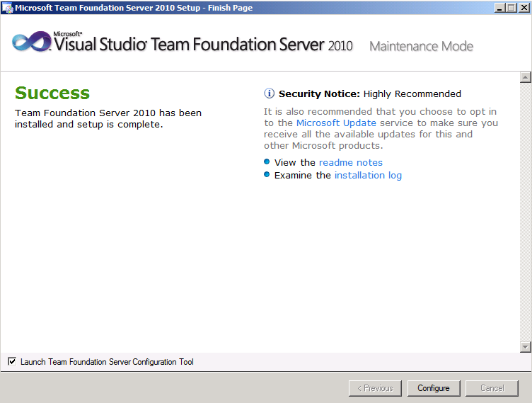The width and height of the screenshot is (532, 403).
Task: Minimize the setup window
Action: pos(499,8)
